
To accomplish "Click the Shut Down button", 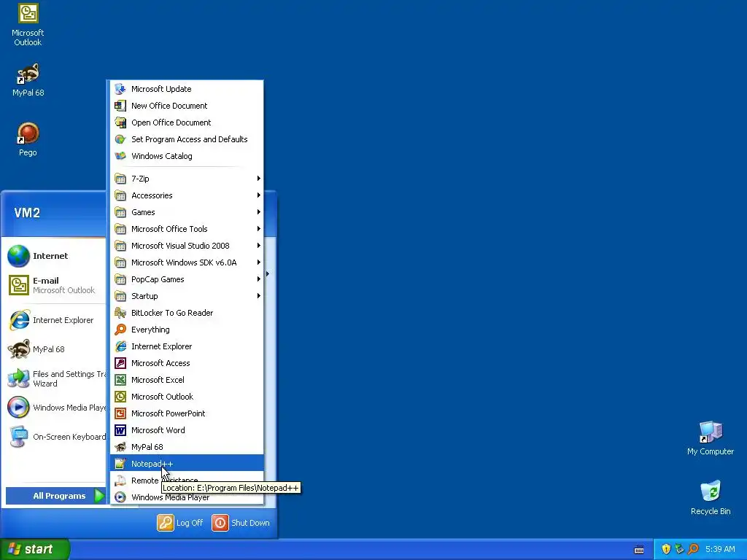I will [241, 523].
